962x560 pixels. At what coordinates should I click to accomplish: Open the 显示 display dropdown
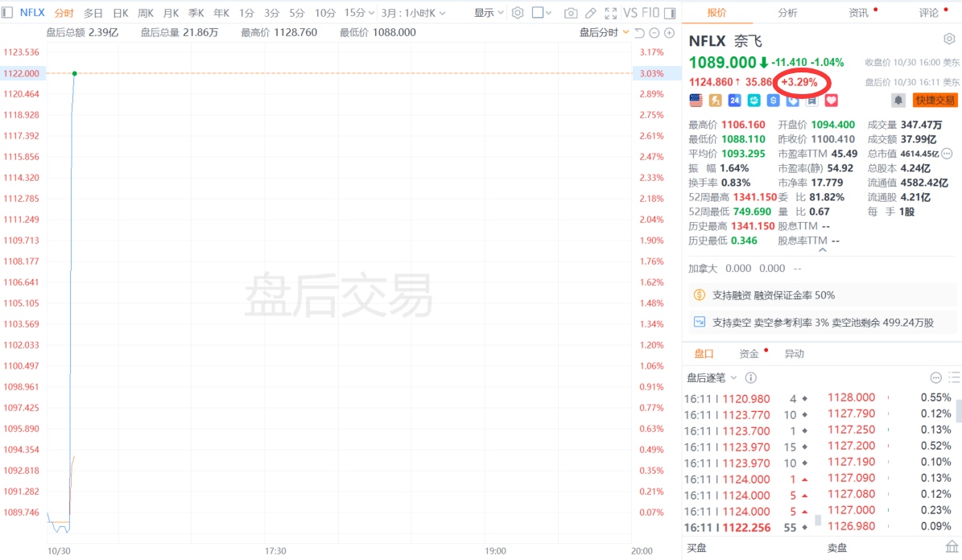[489, 13]
